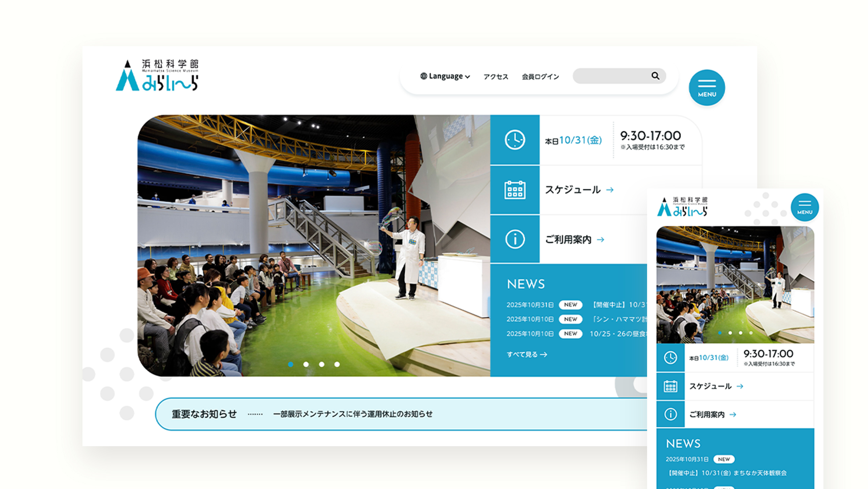Open the first news item dated 2025年10月31日
This screenshot has height=489, width=868.
click(x=618, y=305)
